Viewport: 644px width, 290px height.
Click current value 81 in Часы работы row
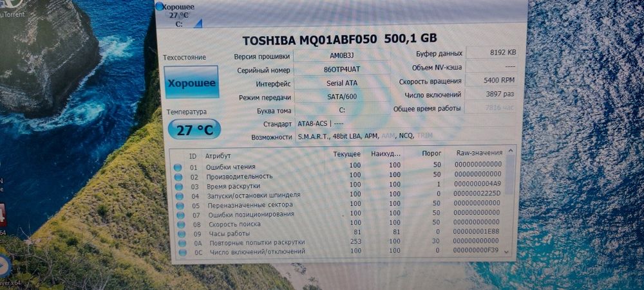pos(357,232)
